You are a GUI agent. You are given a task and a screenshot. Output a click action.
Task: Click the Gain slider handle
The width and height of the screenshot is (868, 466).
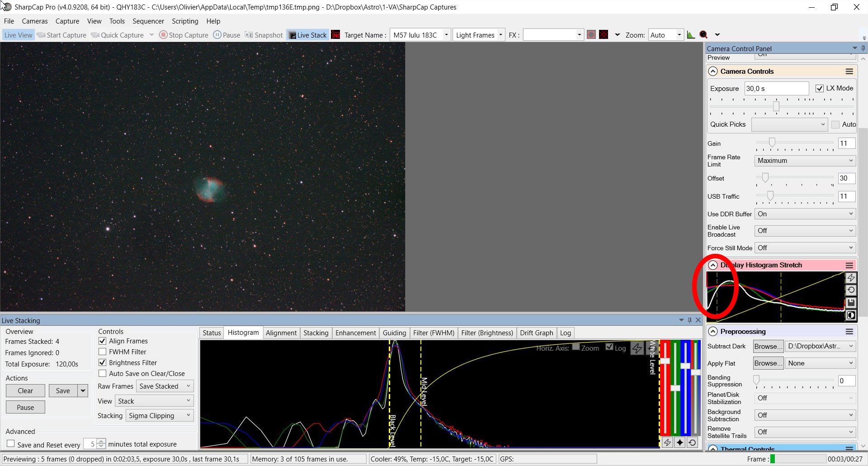[772, 143]
